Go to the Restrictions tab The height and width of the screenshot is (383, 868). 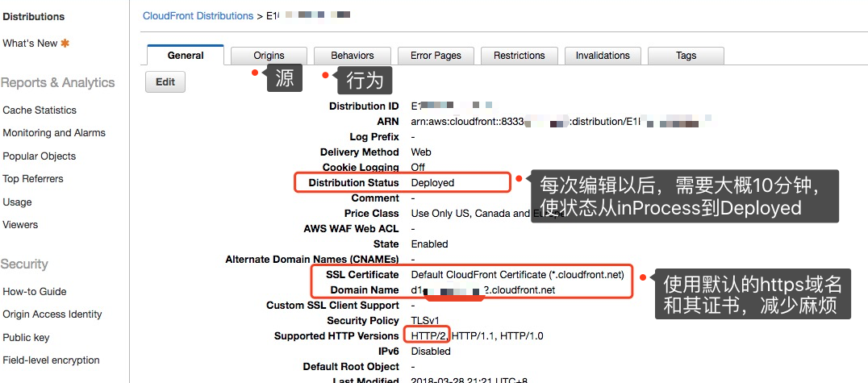coord(520,56)
